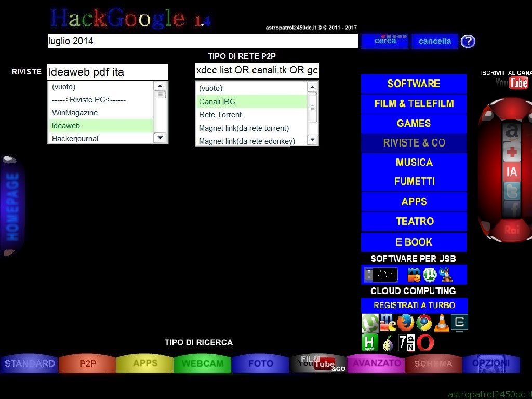Click the red IA icon
Screen dimensions: 532x399
(512, 171)
